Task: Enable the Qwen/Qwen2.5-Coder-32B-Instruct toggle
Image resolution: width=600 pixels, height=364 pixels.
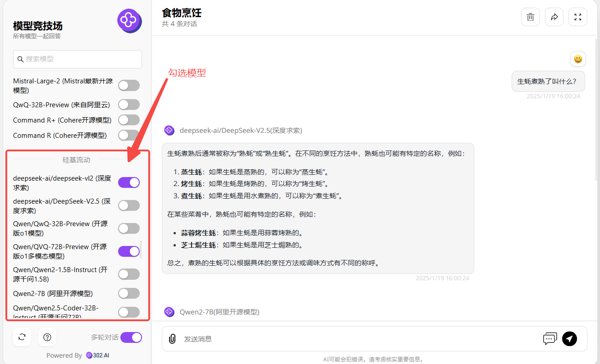Action: click(129, 312)
